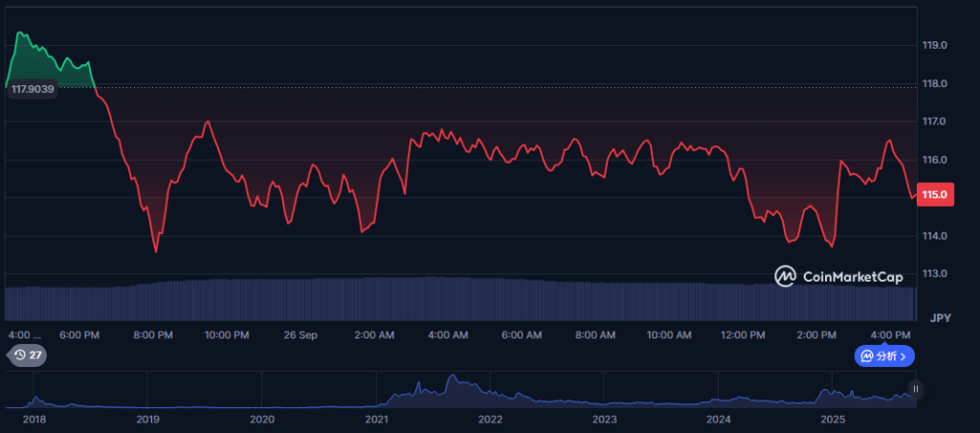Select the red current price label 115.0
Screen dimensions: 980x433
pyautogui.click(x=933, y=194)
